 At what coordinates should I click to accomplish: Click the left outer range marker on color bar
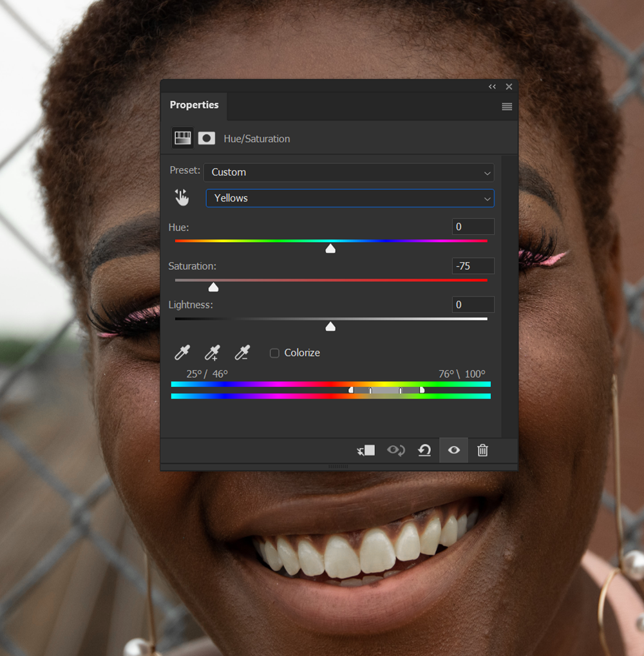pyautogui.click(x=351, y=390)
